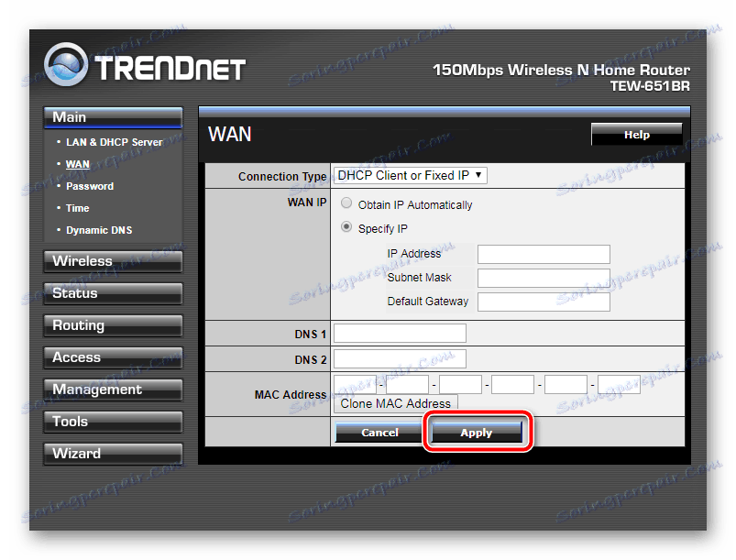This screenshot has width=736, height=560.
Task: Focus the last MAC Address octet field
Action: tap(619, 384)
